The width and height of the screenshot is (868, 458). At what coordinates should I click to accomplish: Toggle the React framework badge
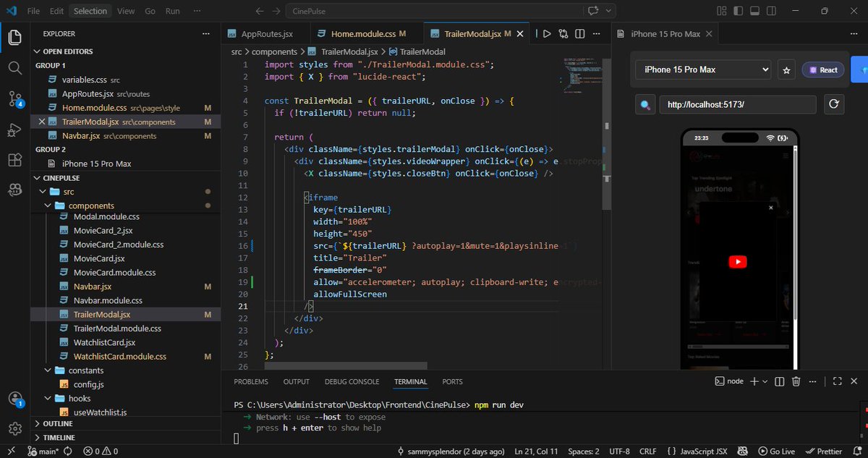(x=822, y=69)
